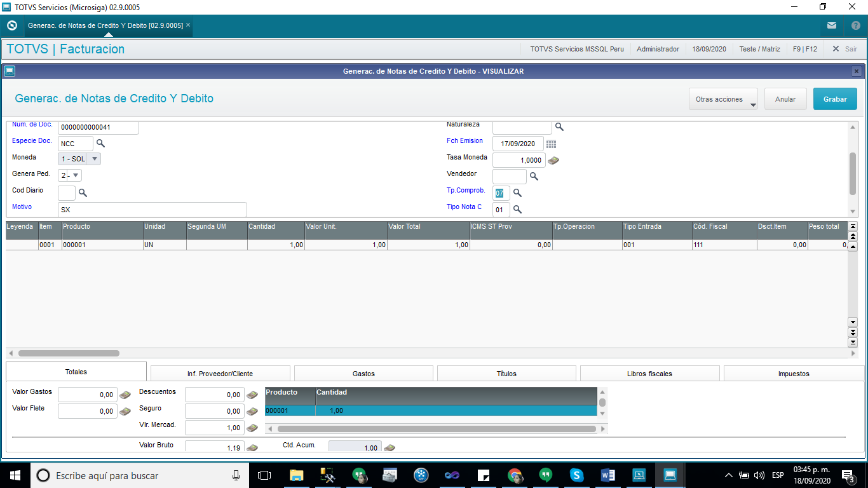
Task: Click the Vlr. Mercad. money icon
Action: tap(252, 428)
